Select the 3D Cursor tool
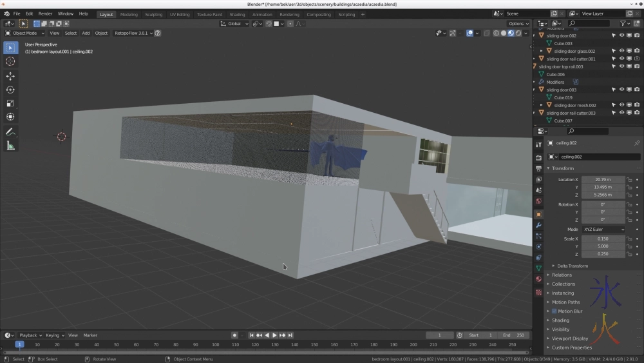Image resolution: width=644 pixels, height=363 pixels. click(x=10, y=61)
